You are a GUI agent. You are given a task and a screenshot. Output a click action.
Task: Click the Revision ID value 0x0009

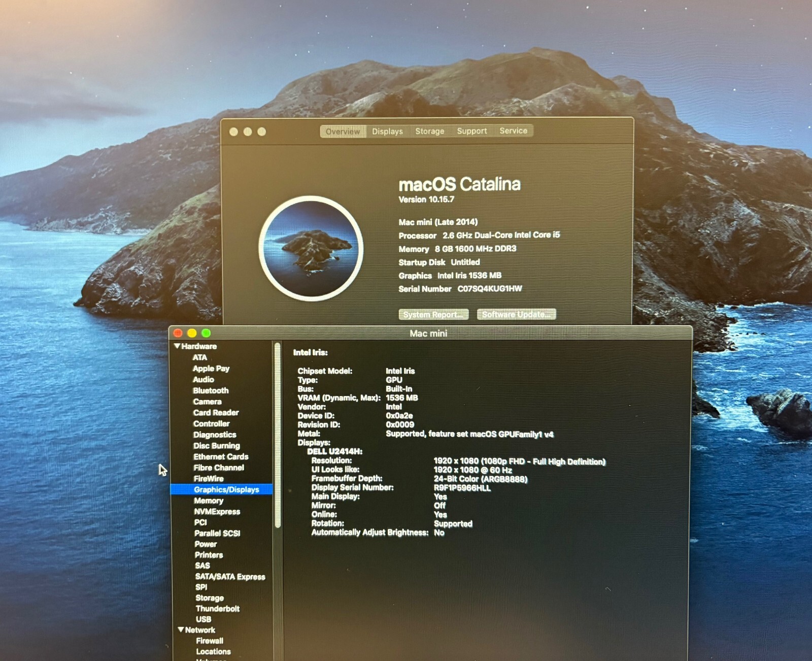[400, 424]
